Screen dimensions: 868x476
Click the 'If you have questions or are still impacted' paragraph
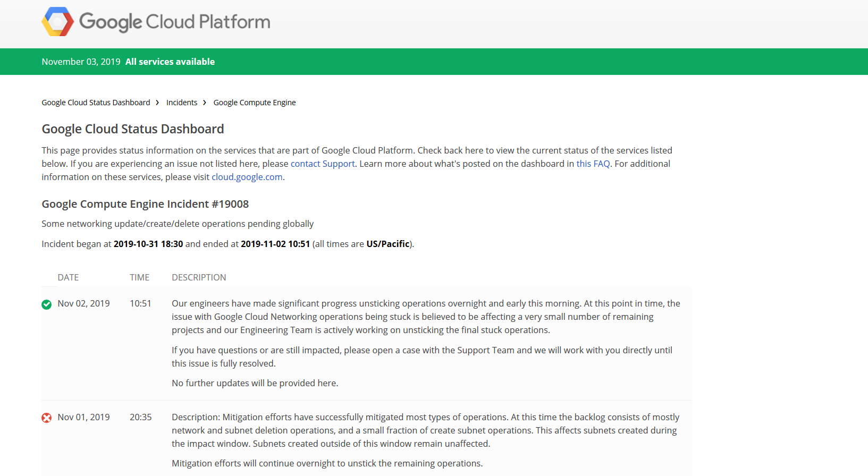[422, 357]
